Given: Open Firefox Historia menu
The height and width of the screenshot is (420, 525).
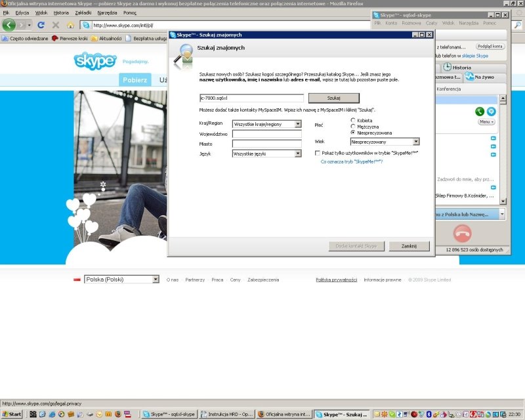Looking at the screenshot, I should [61, 12].
